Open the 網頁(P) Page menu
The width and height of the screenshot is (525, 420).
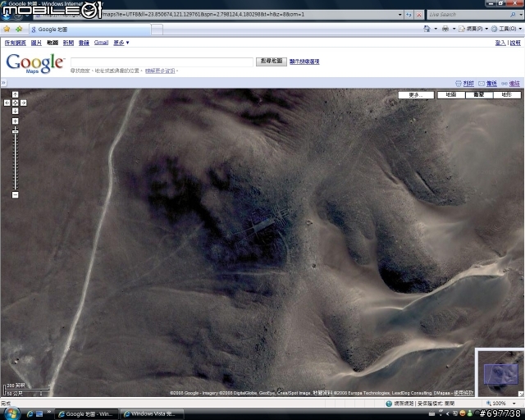pyautogui.click(x=473, y=29)
